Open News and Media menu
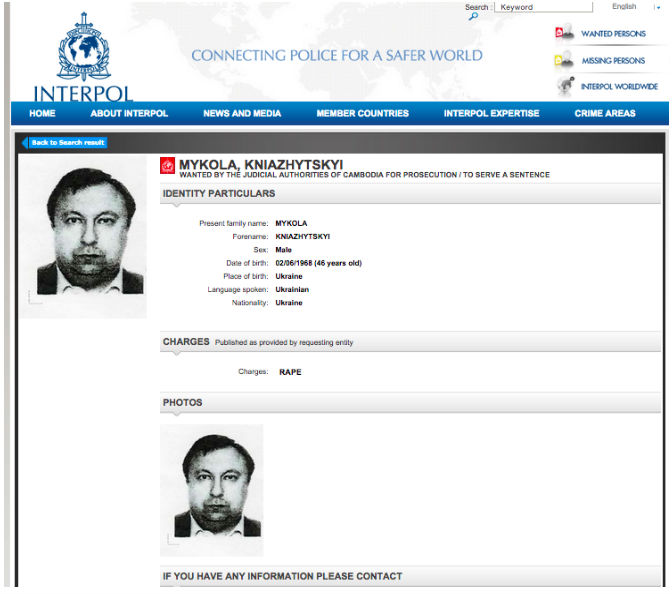The width and height of the screenshot is (672, 594). click(x=242, y=114)
